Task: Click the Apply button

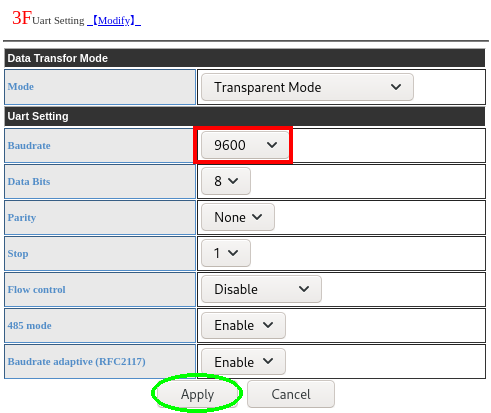Action: point(197,394)
